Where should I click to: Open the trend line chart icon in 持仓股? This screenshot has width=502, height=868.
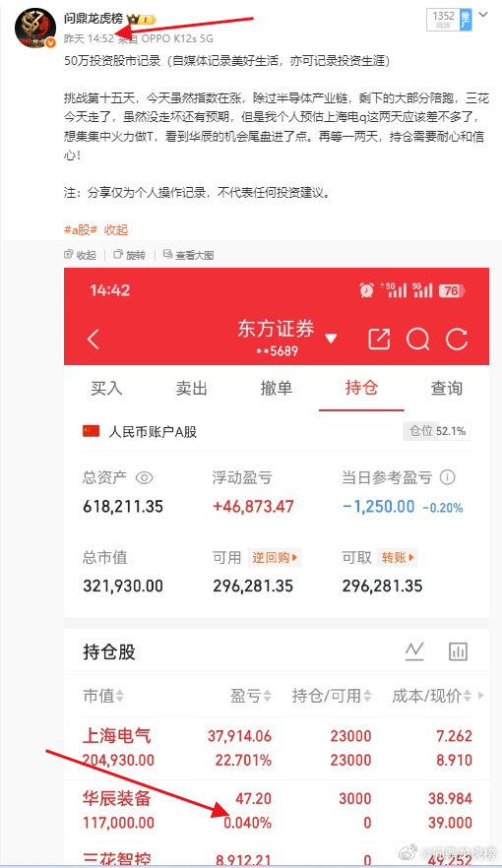click(414, 651)
